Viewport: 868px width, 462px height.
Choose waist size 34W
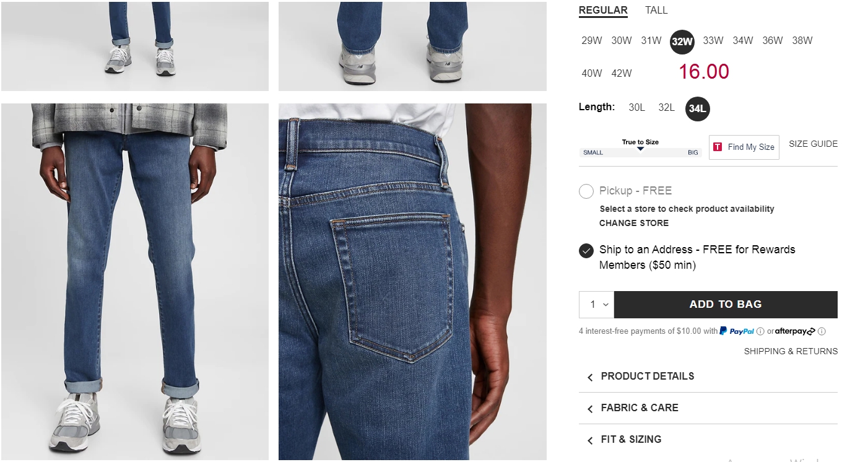pos(742,41)
